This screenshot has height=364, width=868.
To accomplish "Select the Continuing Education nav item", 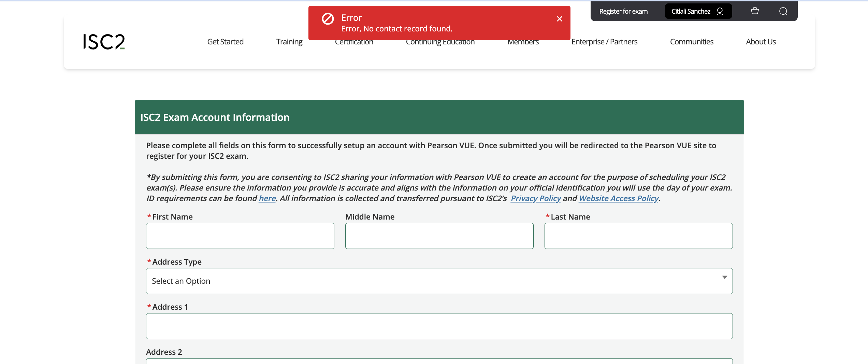I will point(440,41).
